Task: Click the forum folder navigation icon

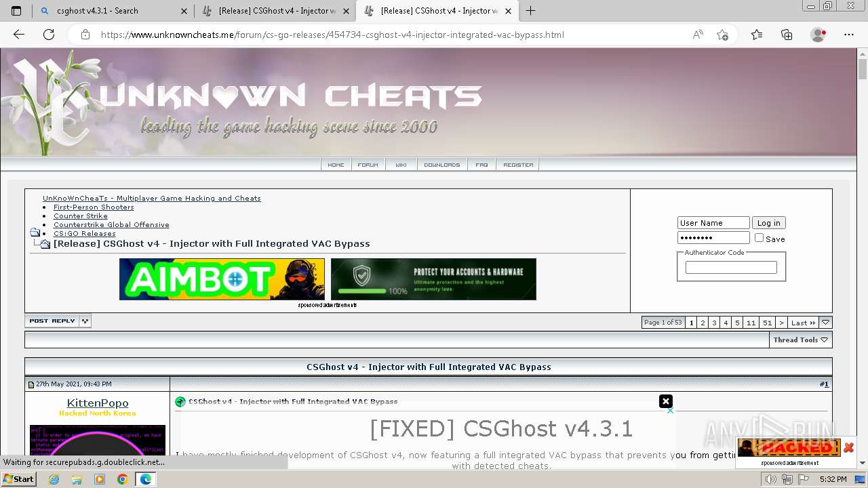Action: pos(35,232)
